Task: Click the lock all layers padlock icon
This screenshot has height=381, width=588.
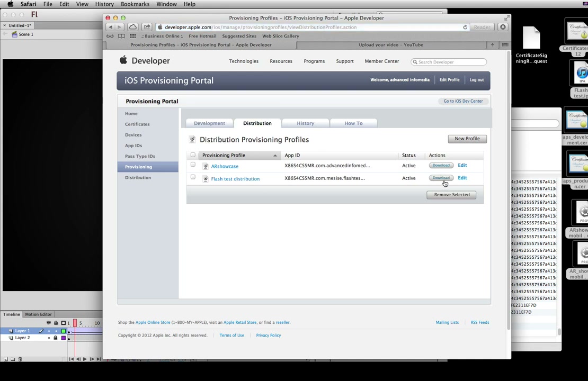Action: (x=56, y=323)
